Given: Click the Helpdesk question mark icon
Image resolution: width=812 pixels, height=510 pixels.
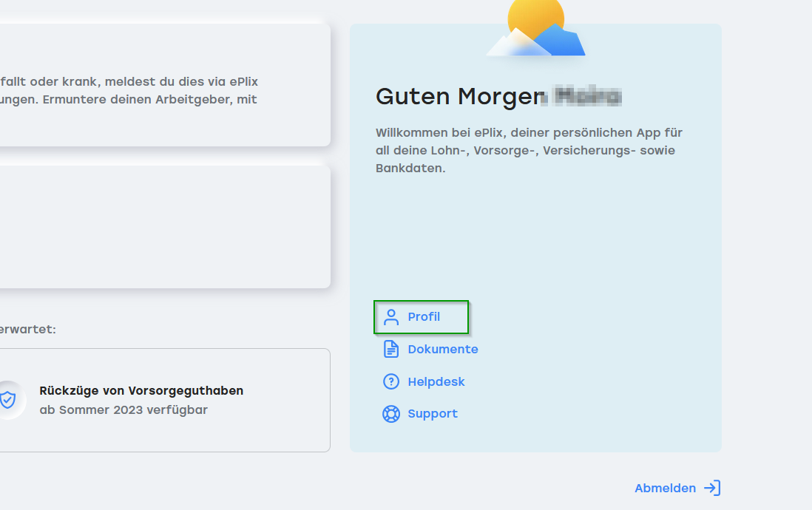Looking at the screenshot, I should [x=391, y=381].
